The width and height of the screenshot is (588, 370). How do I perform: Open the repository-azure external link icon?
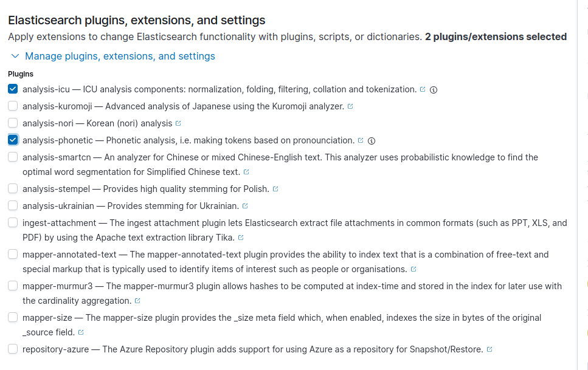pyautogui.click(x=489, y=349)
